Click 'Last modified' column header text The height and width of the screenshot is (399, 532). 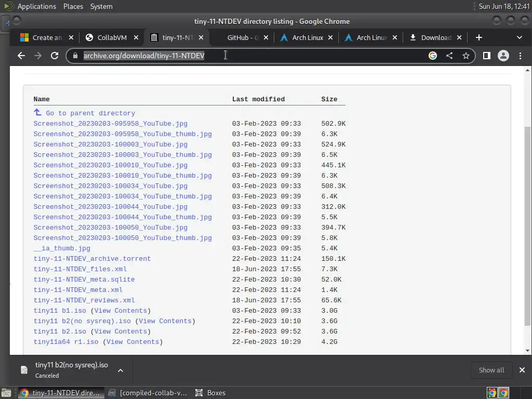coord(258,99)
